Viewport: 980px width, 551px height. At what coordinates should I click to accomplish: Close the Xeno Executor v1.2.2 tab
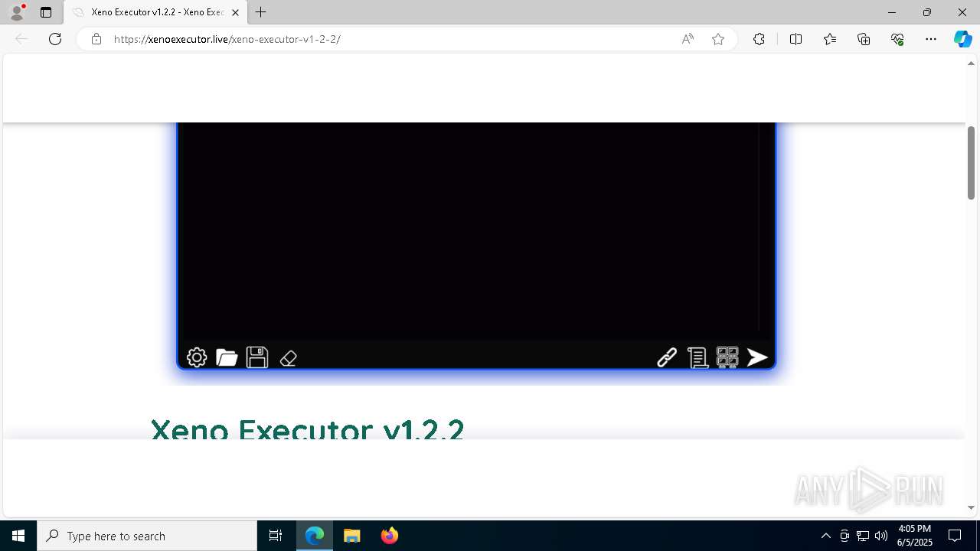pos(235,12)
